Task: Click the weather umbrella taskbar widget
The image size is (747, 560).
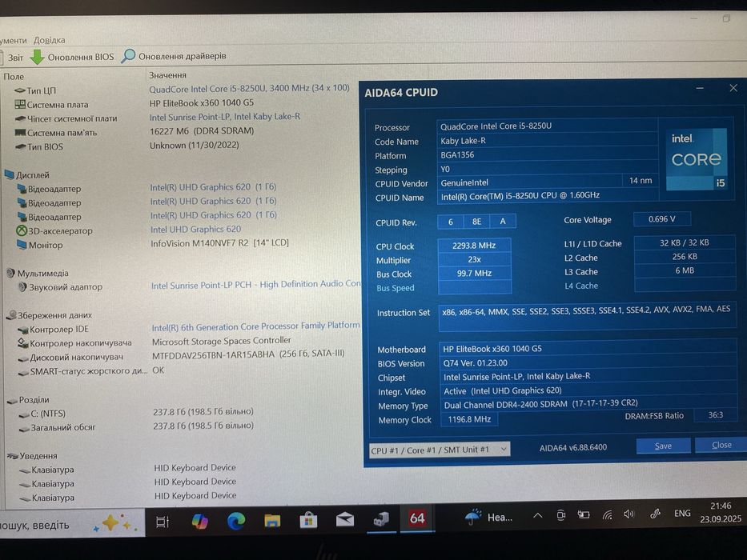Action: tap(489, 517)
